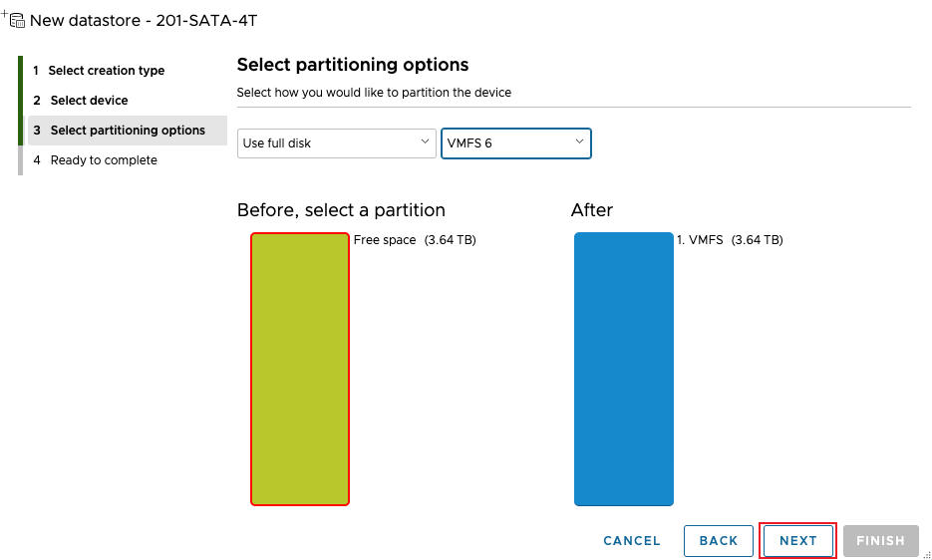Viewport: 932px width, 560px height.
Task: Click the chevron arrow of Use full disk
Action: pos(425,141)
